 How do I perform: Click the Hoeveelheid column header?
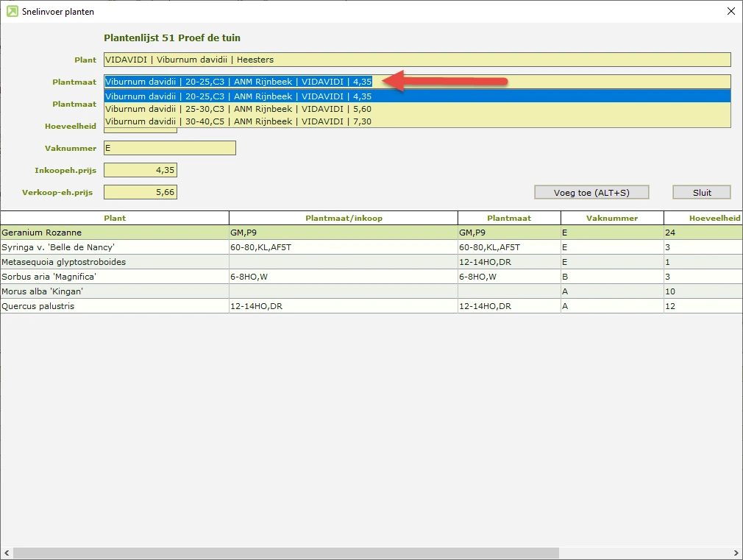click(703, 218)
